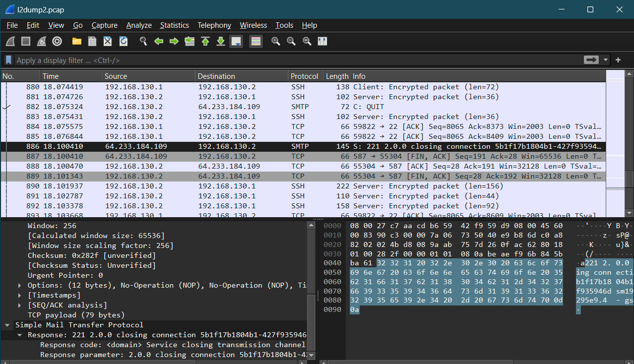Image resolution: width=634 pixels, height=364 pixels.
Task: Click the display filter bookmark button
Action: 8,60
